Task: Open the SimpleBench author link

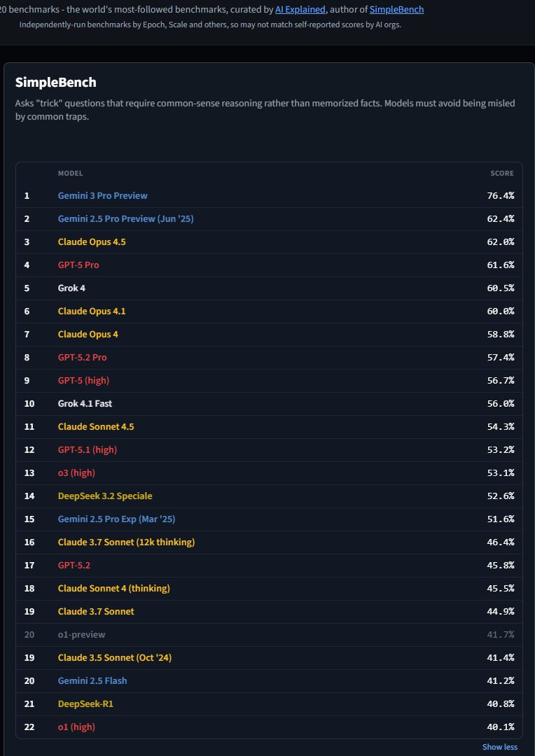Action: [x=396, y=10]
